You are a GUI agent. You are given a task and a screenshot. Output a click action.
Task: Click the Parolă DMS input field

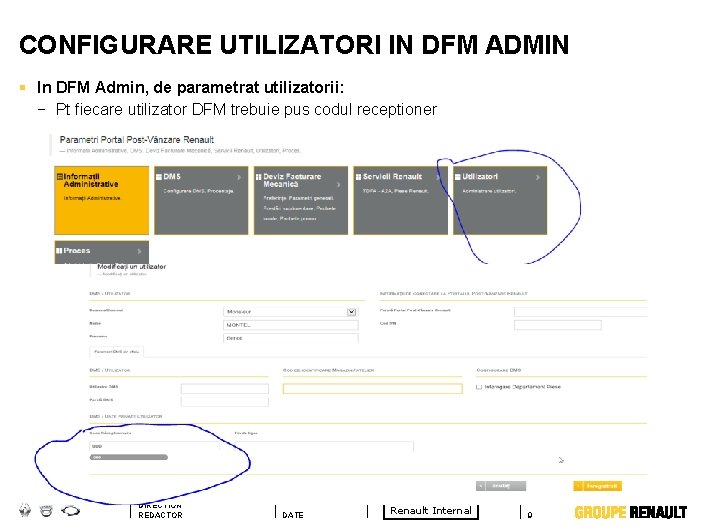(225, 401)
